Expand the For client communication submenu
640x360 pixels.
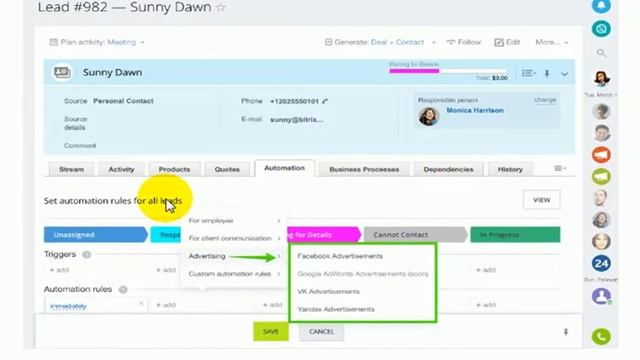pyautogui.click(x=234, y=238)
